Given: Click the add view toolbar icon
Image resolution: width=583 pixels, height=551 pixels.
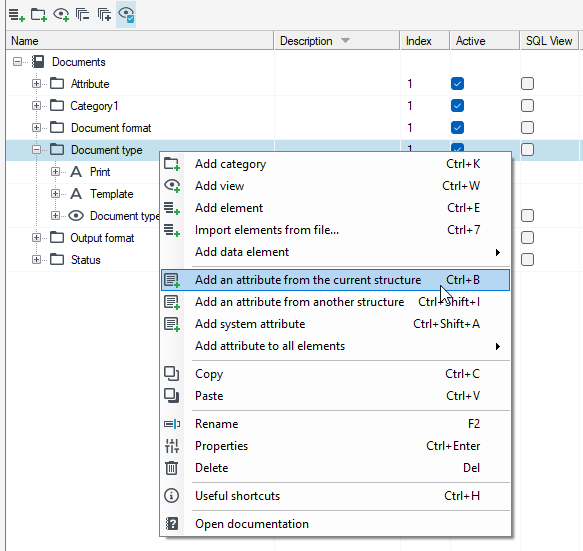Looking at the screenshot, I should click(x=61, y=15).
